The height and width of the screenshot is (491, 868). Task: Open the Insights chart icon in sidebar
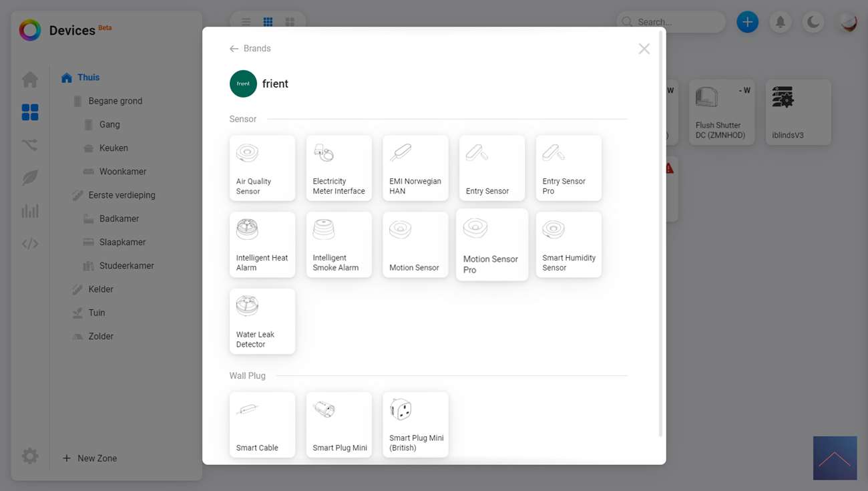pos(30,211)
